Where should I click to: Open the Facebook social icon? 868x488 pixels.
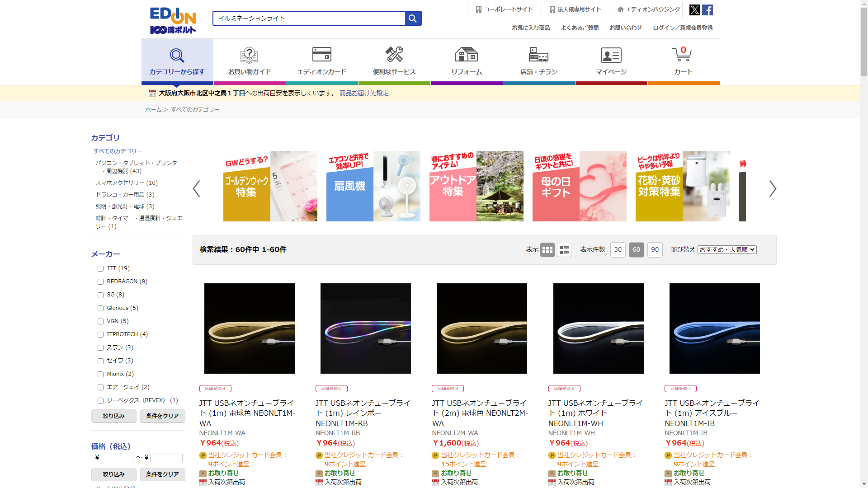[708, 10]
